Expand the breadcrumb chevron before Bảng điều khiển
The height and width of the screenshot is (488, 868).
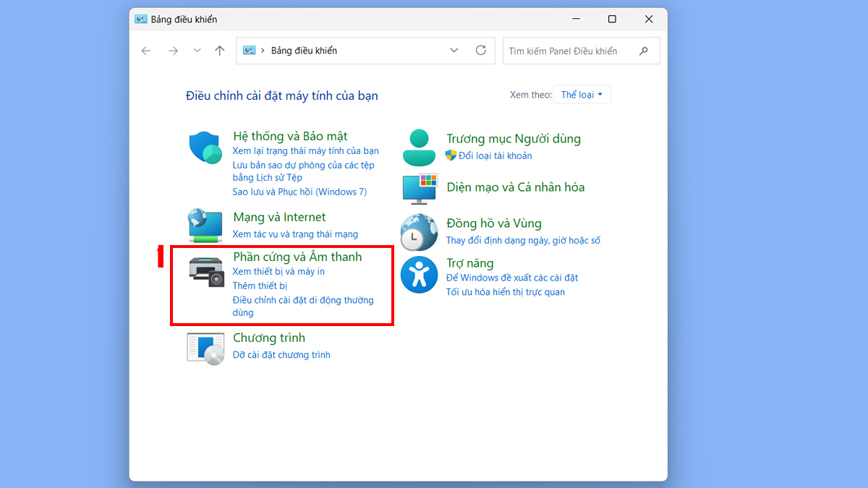pos(263,51)
